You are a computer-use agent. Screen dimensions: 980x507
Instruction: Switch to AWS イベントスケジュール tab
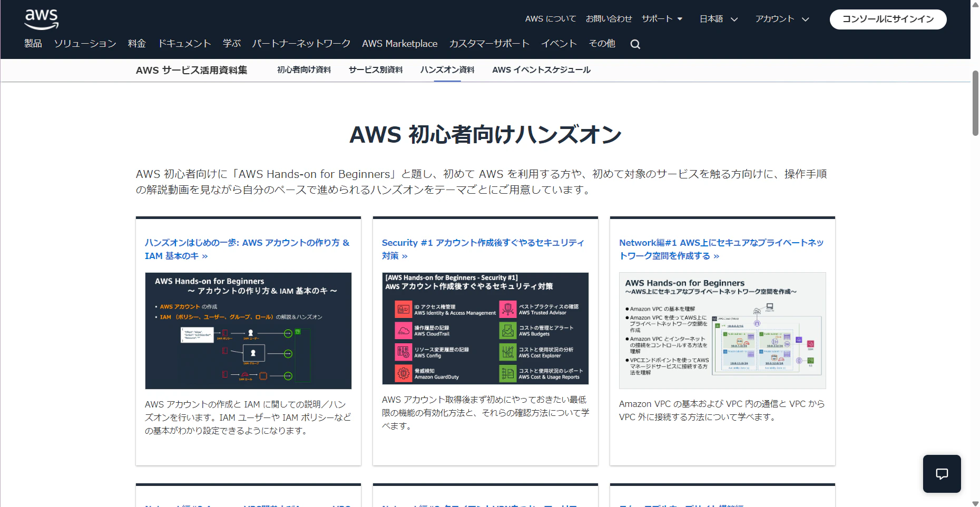point(541,70)
